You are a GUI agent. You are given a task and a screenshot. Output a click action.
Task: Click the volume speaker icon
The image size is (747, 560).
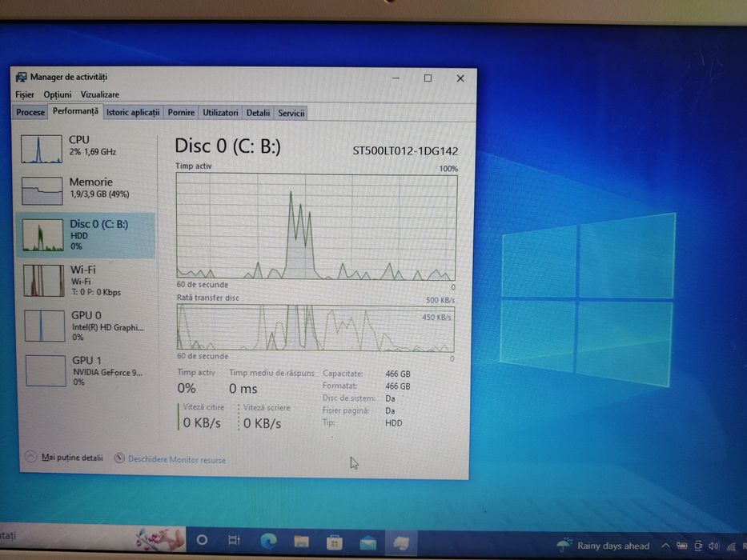point(713,546)
